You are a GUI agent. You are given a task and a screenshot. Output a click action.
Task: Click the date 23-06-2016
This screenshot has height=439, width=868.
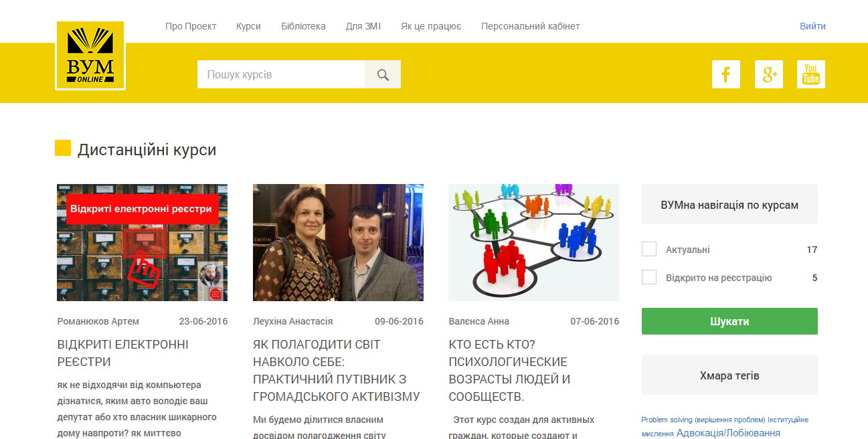point(203,321)
